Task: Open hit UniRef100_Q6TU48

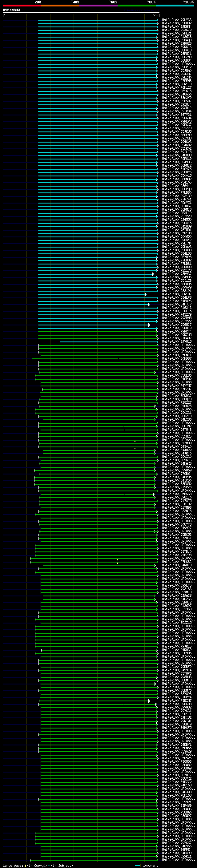Action: coord(177,430)
